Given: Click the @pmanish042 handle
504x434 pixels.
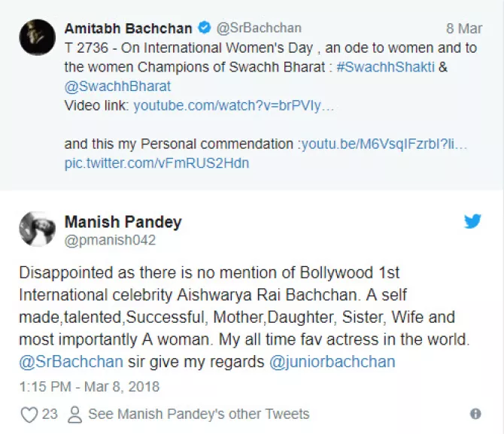Looking at the screenshot, I should (x=110, y=241).
